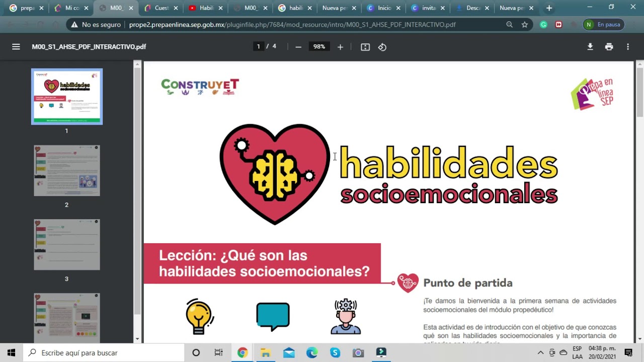Screen dimensions: 644x362
Task: Select page 3 thumbnail
Action: (67, 245)
